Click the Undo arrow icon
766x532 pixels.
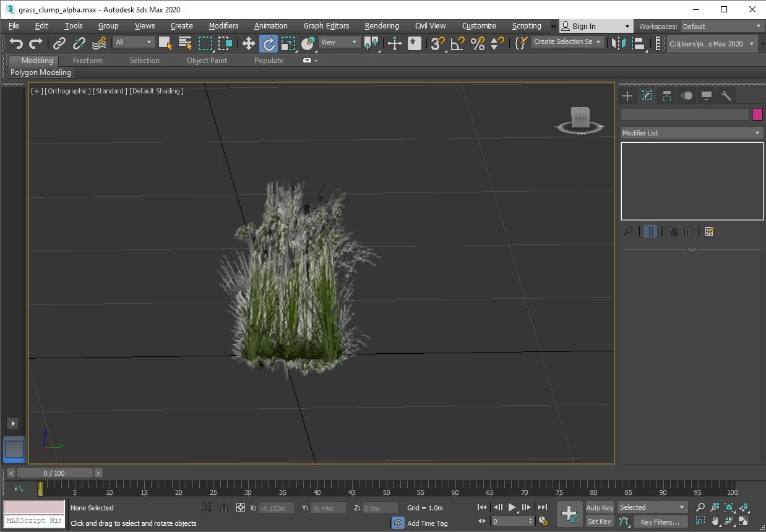[x=16, y=43]
